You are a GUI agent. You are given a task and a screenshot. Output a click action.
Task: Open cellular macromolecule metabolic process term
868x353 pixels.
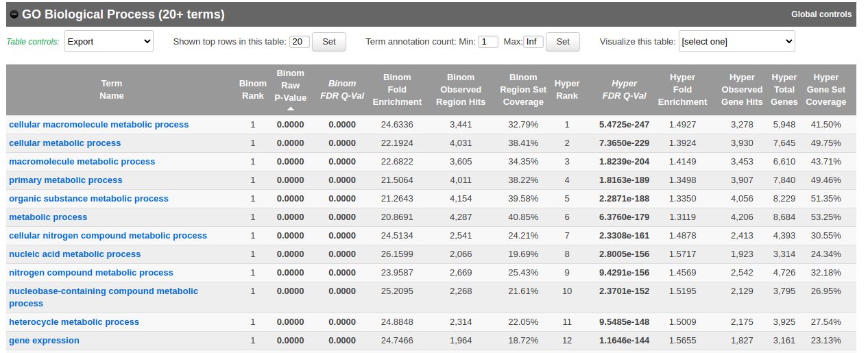[x=99, y=125]
